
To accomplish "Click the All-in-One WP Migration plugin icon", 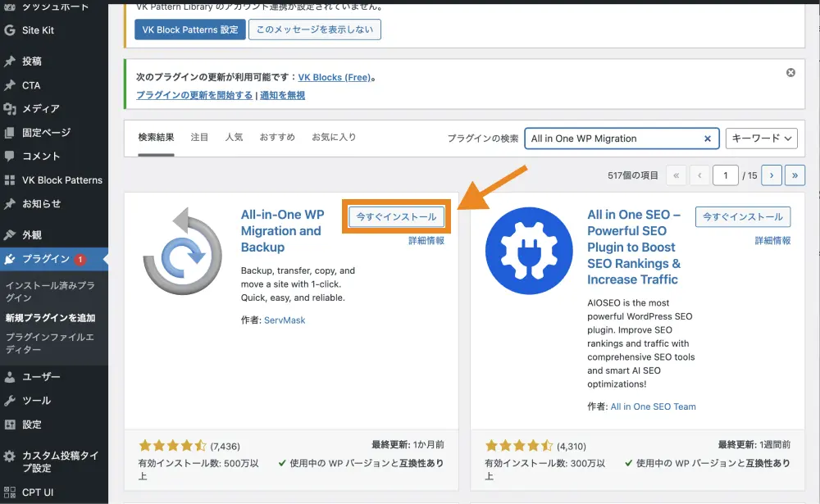I will 183,251.
